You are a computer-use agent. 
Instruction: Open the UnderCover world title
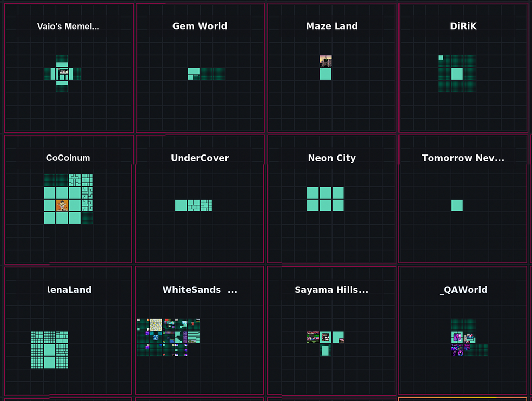[x=200, y=158]
